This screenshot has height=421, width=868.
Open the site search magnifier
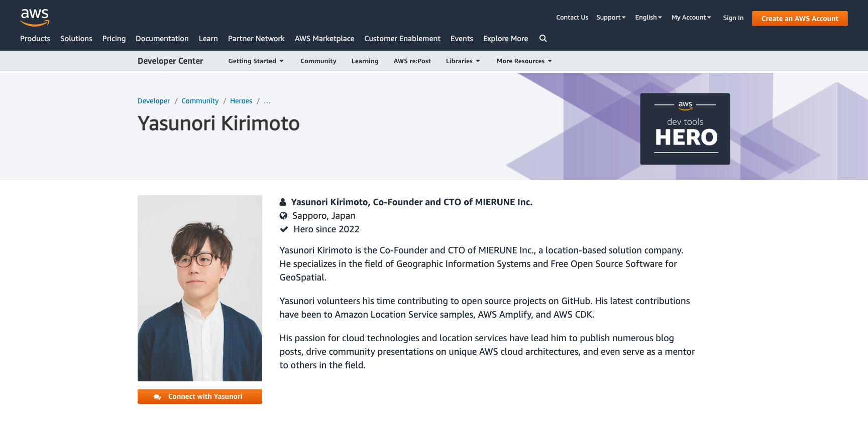pos(543,38)
